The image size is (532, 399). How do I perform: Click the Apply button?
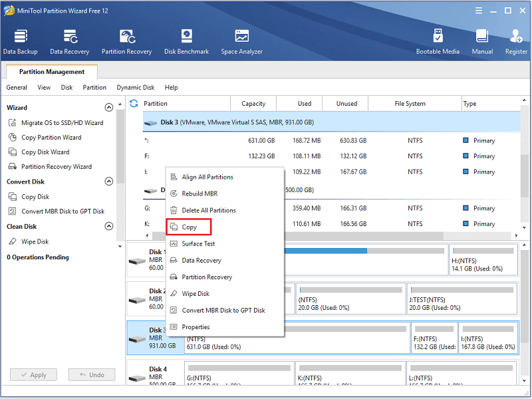click(33, 374)
